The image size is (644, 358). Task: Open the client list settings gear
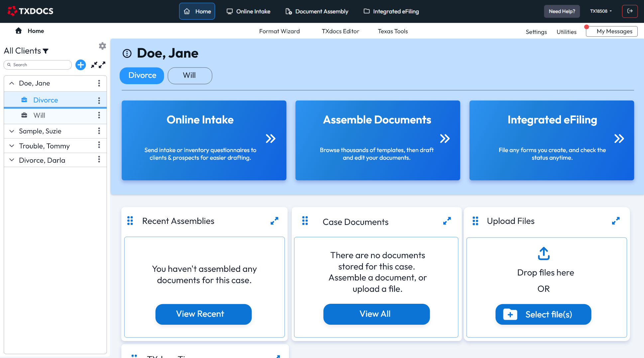pyautogui.click(x=102, y=46)
